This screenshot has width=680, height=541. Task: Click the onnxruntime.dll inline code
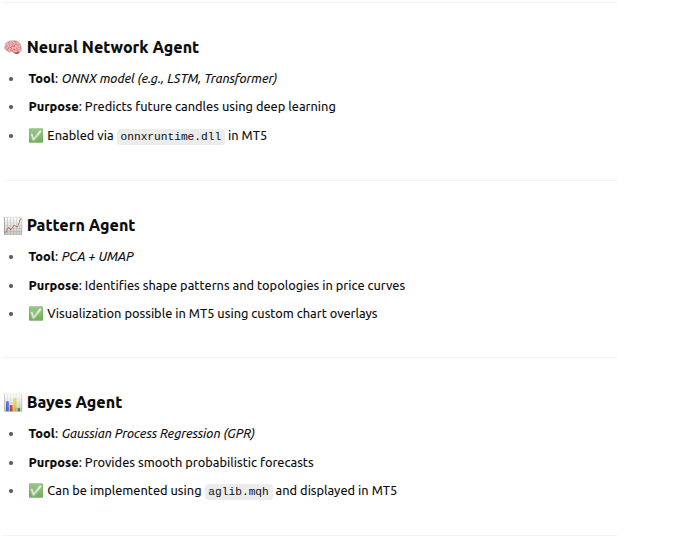pos(170,136)
